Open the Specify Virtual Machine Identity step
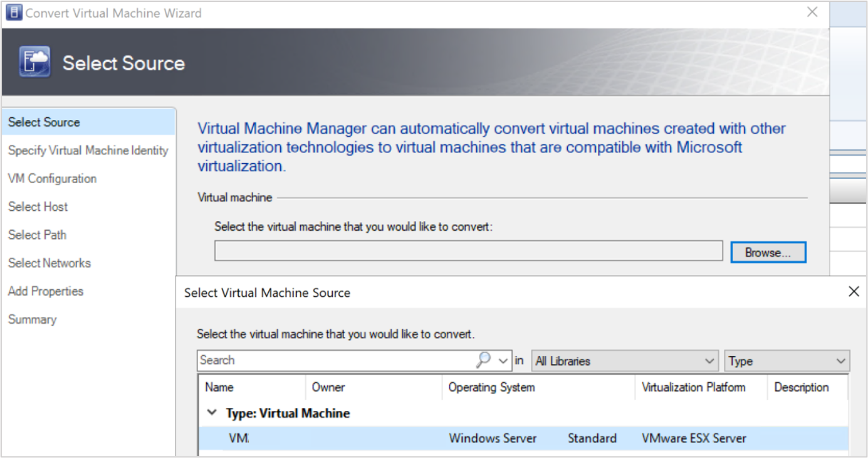Viewport: 868px width, 458px height. [88, 151]
